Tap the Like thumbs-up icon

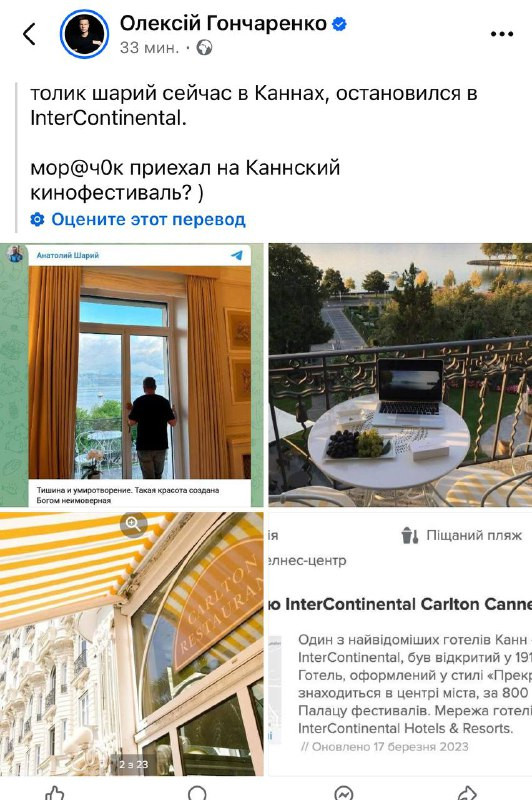[x=55, y=793]
